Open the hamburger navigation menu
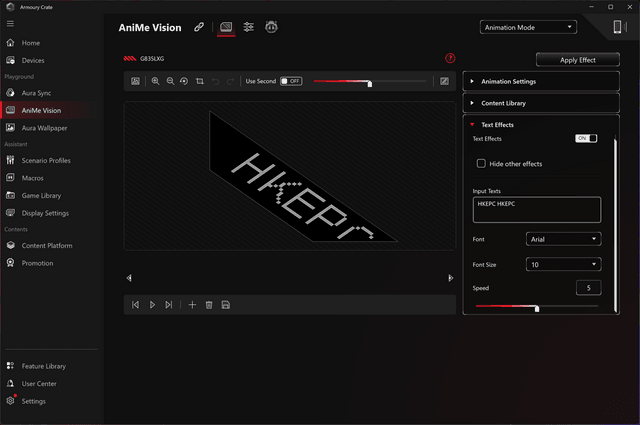640x425 pixels. (10, 24)
